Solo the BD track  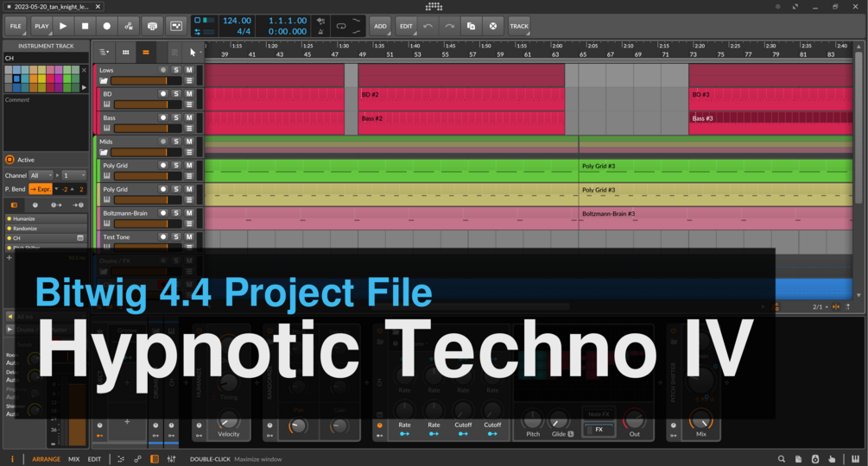(x=176, y=94)
